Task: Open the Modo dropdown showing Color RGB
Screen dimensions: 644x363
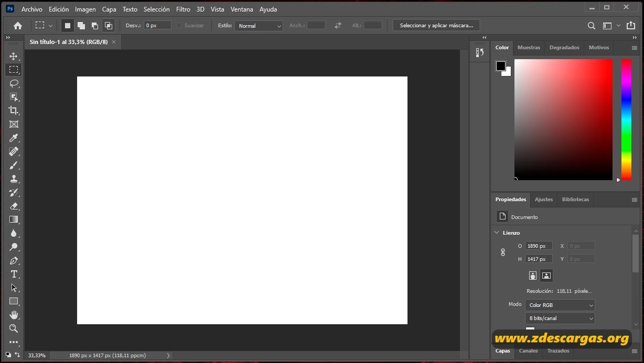Action: coord(560,305)
